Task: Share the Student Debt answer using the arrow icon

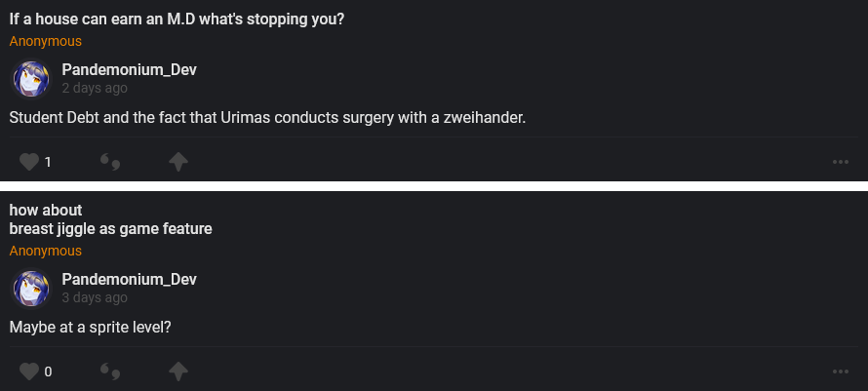Action: coord(178,162)
